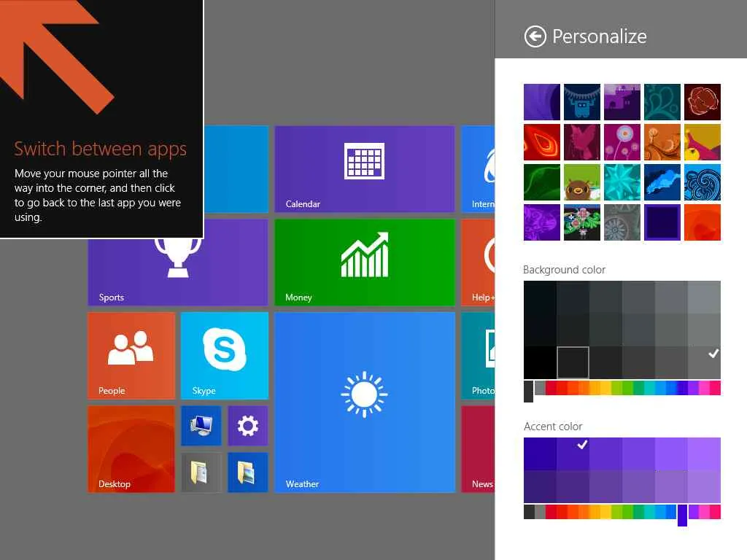Open the PC settings gear tile

[x=248, y=426]
